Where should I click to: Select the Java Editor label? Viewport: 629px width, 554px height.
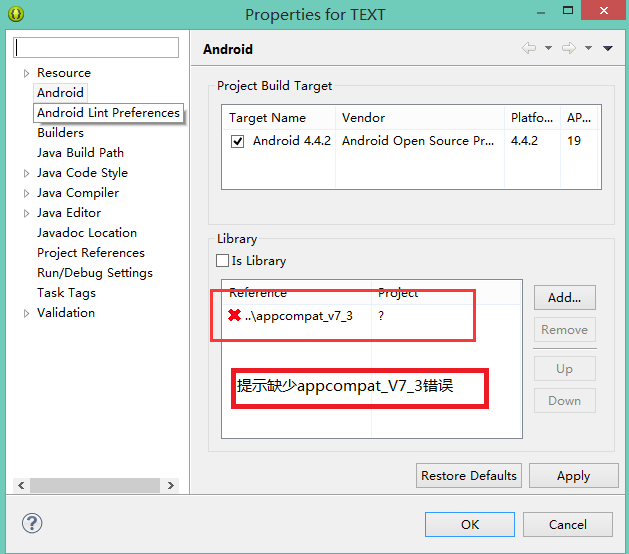[x=69, y=213]
